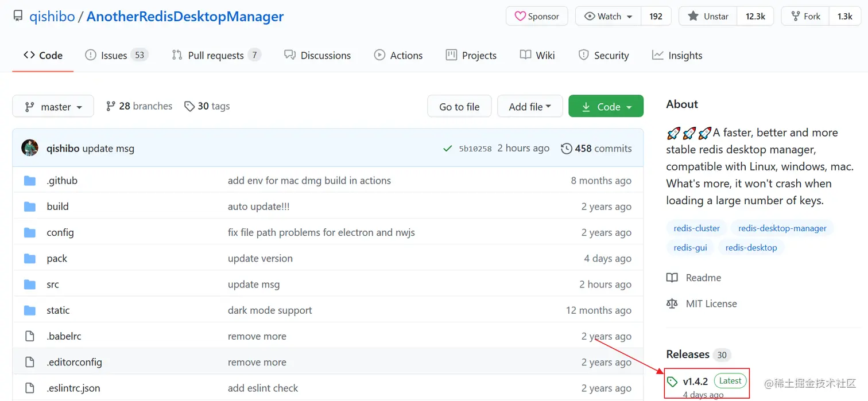
Task: Click the folder icon of config
Action: click(30, 232)
